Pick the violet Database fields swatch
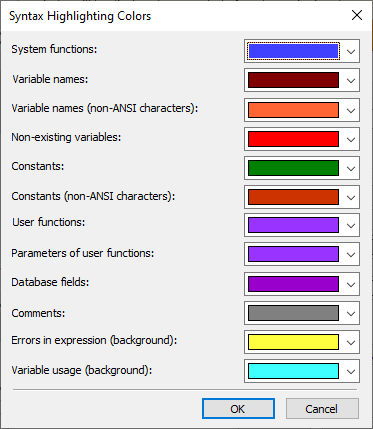This screenshot has height=429, width=373. click(x=293, y=284)
